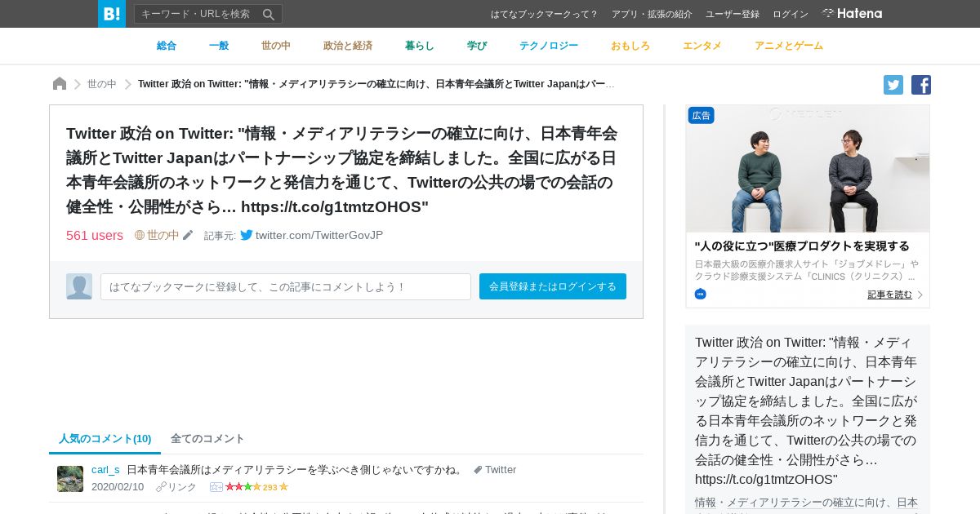Select the 政治と経済 category
The image size is (980, 514).
point(348,46)
